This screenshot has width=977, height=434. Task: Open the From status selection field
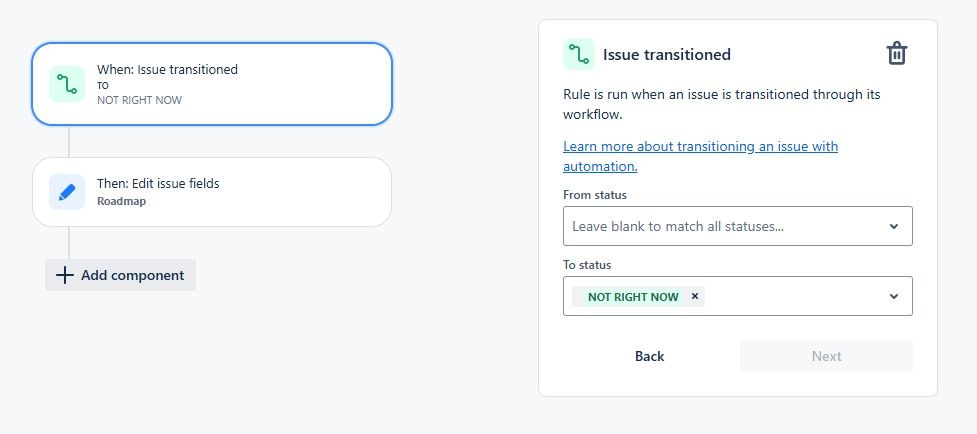click(738, 226)
